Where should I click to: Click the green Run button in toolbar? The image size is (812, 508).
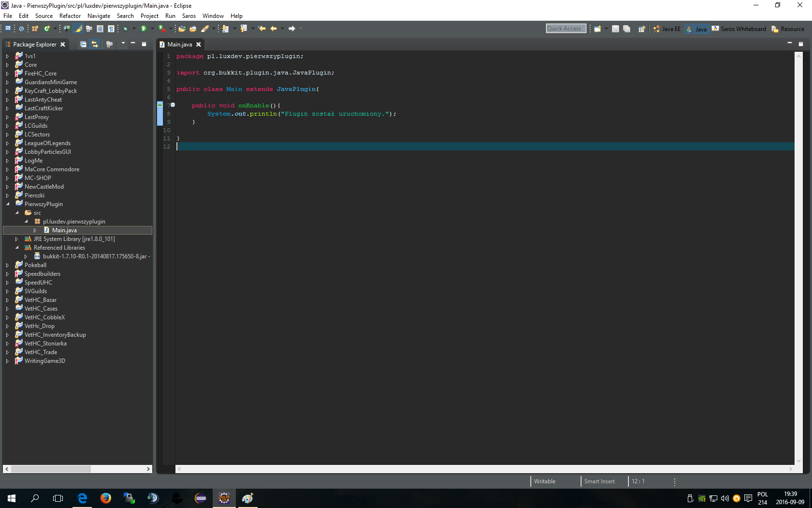click(143, 29)
